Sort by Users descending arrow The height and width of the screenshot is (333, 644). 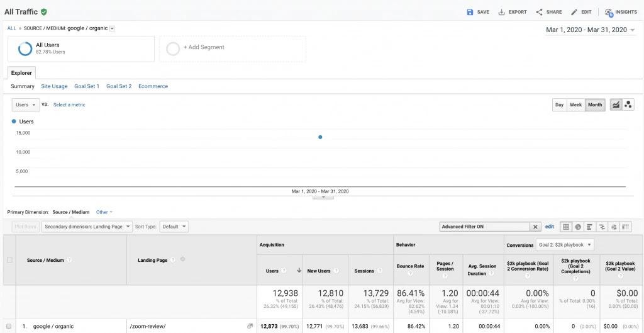pyautogui.click(x=299, y=271)
